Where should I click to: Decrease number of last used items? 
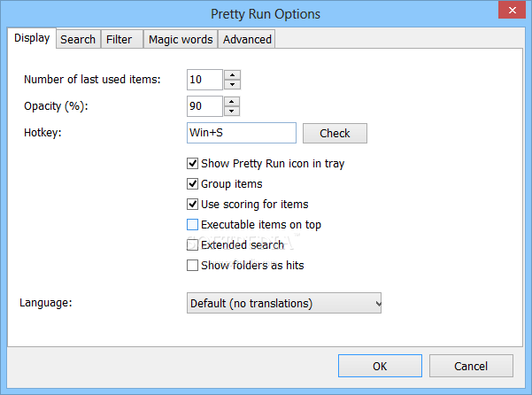click(x=233, y=84)
